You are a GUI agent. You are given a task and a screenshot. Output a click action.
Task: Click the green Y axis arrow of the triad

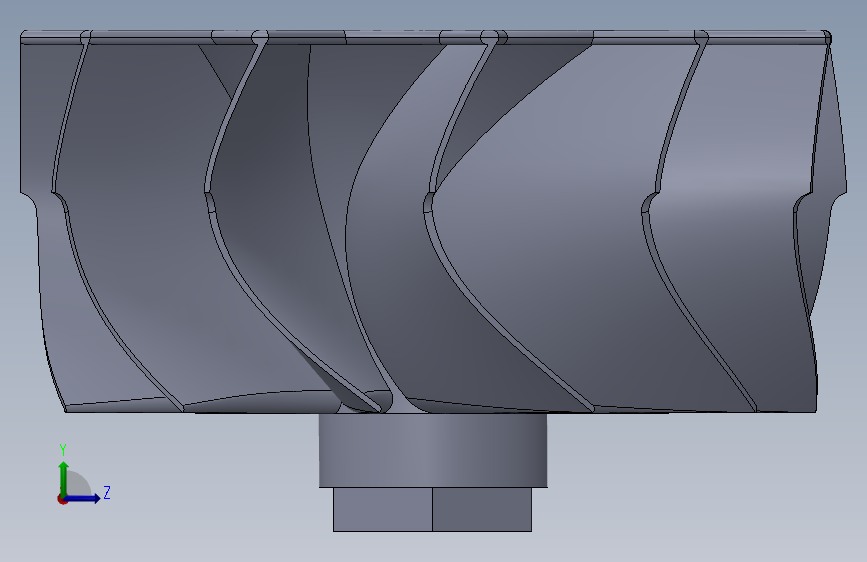pos(63,478)
